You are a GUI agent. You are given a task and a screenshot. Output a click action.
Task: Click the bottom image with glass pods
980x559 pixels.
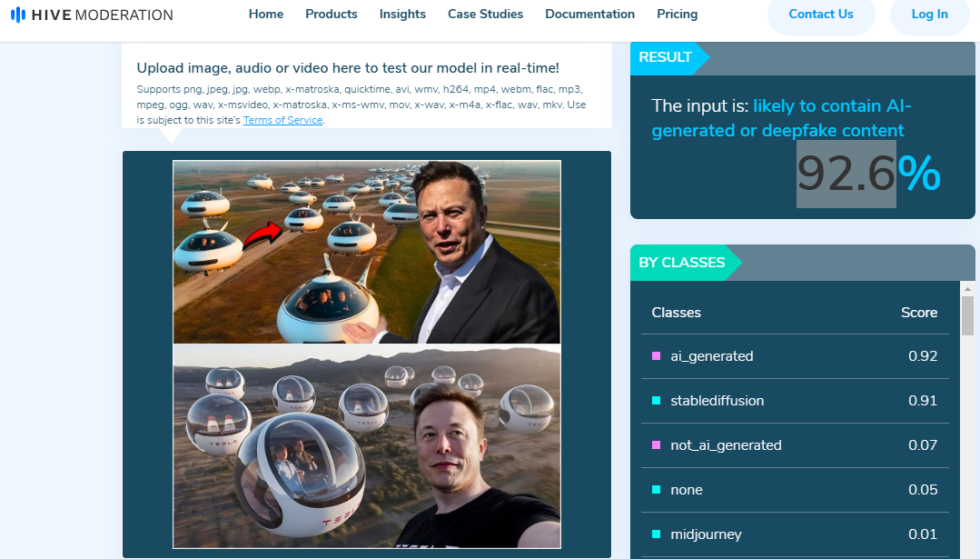click(x=366, y=445)
